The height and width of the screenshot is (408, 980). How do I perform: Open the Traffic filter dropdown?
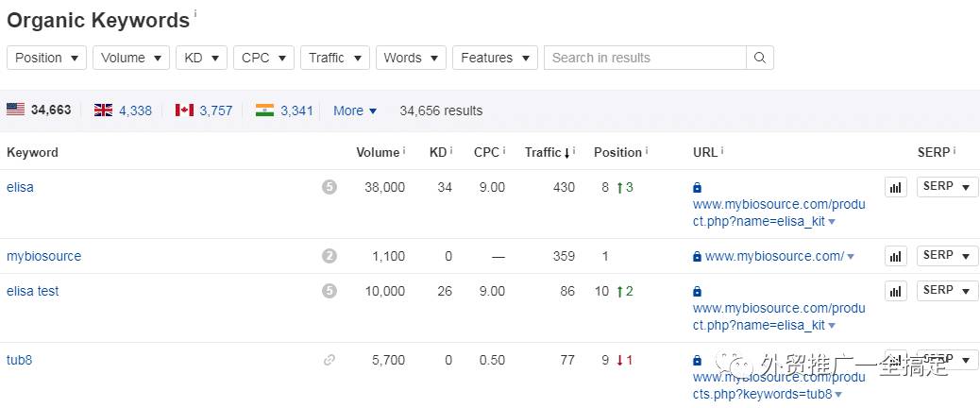[335, 58]
